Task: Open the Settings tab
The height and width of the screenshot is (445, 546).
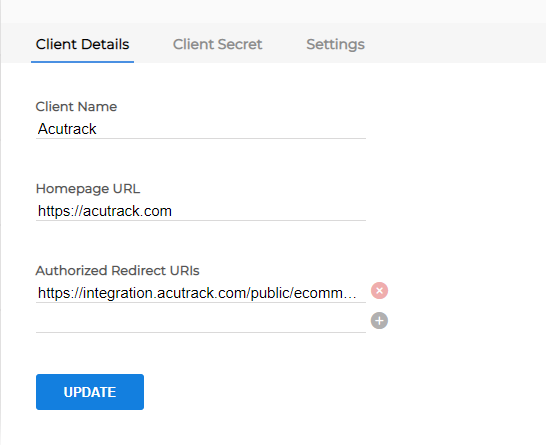Action: coord(335,44)
